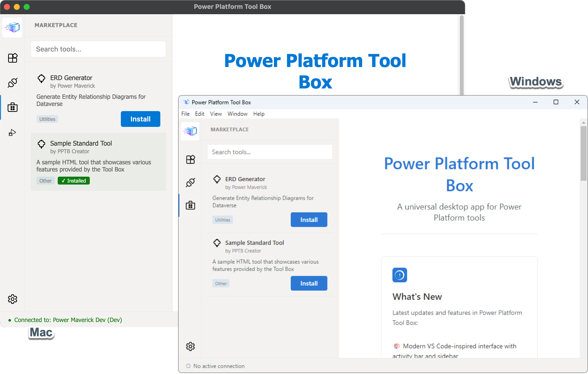Screen dimensions: 588x374
Task: Click the Windows window vertical scrollbar thumb
Action: pyautogui.click(x=583, y=153)
